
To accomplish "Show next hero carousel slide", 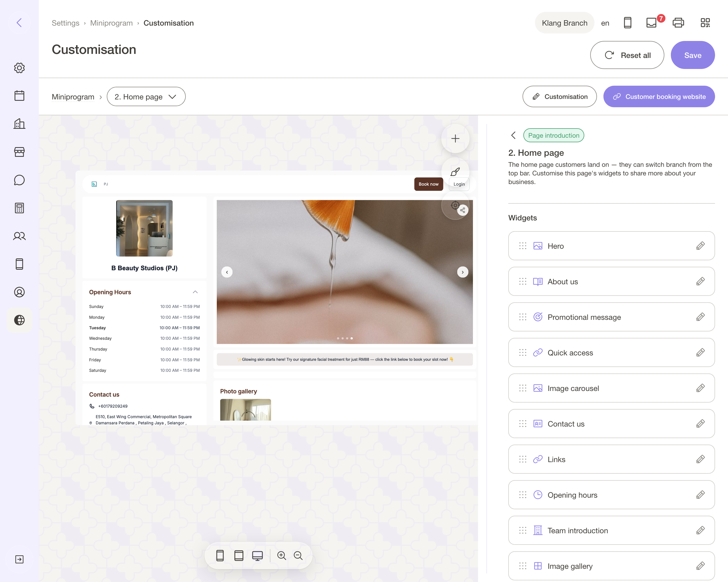I will pyautogui.click(x=463, y=272).
